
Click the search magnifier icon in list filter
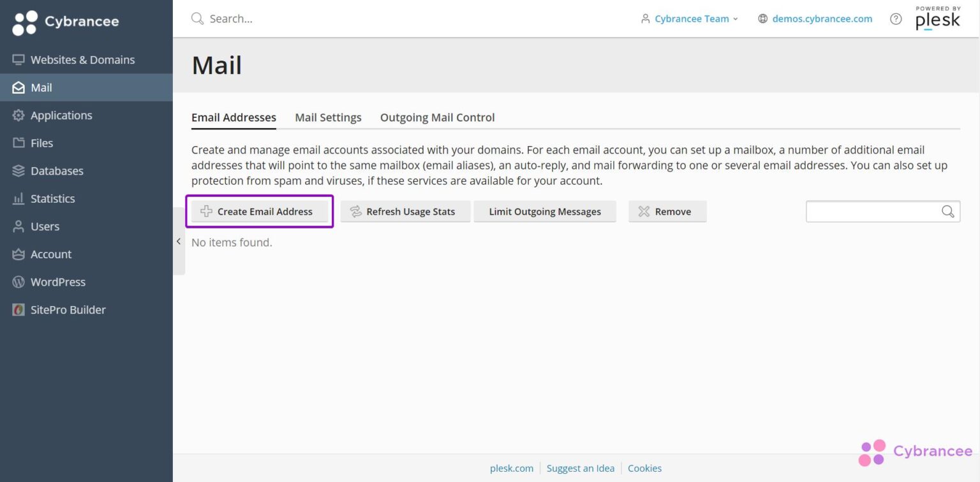(948, 212)
